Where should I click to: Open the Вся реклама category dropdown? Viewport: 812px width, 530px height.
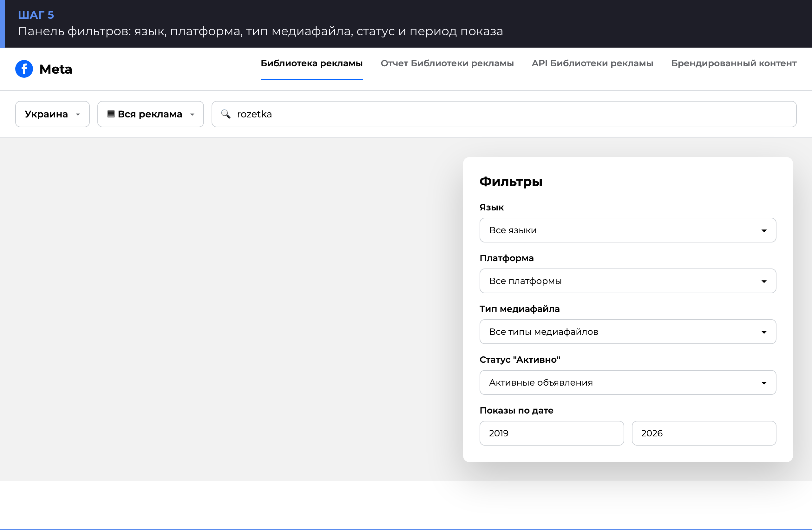[x=150, y=114]
